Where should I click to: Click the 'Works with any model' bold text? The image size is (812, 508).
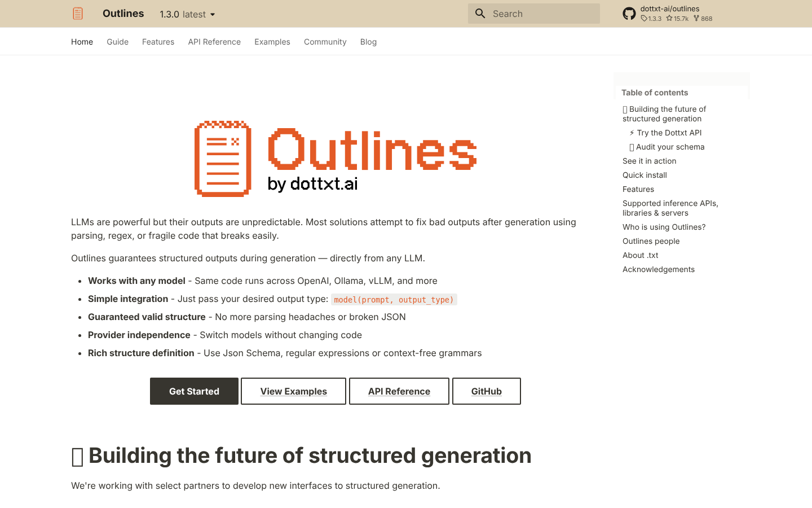click(x=136, y=281)
